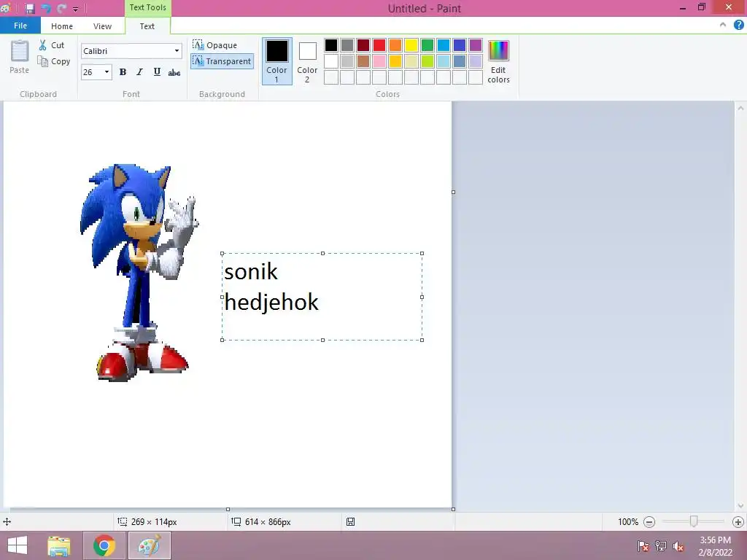
Task: Select Opaque background option
Action: click(x=215, y=45)
